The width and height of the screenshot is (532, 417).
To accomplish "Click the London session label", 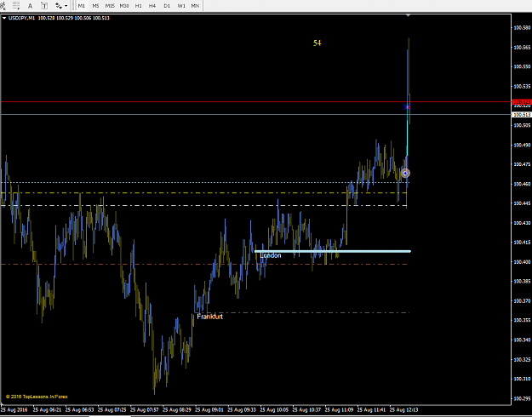I will 271,255.
